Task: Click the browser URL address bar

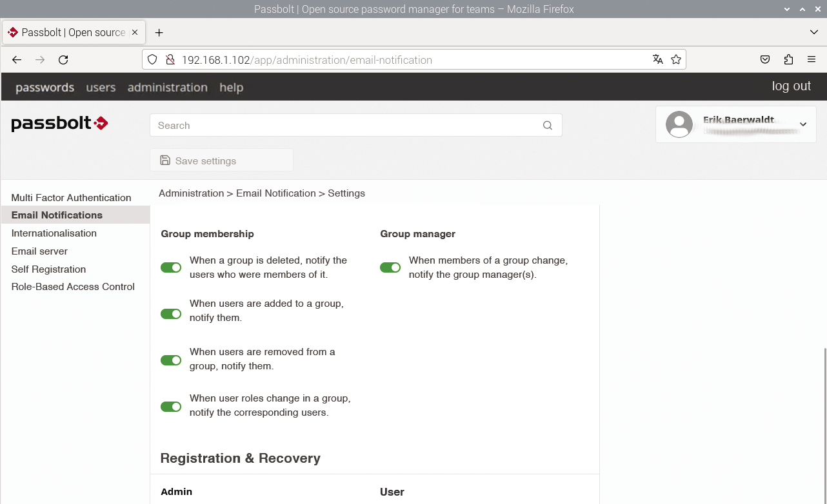Action: 413,60
